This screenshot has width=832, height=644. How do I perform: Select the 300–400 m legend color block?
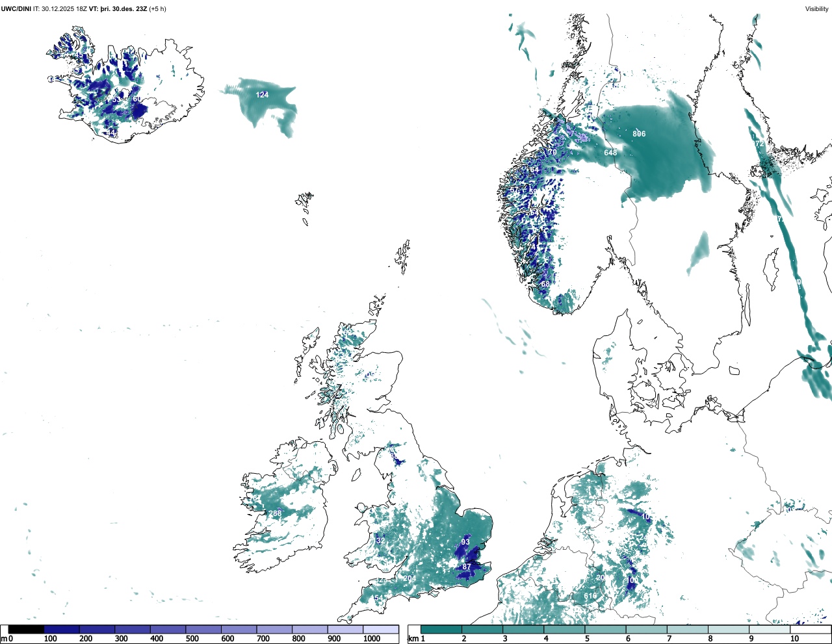point(133,629)
